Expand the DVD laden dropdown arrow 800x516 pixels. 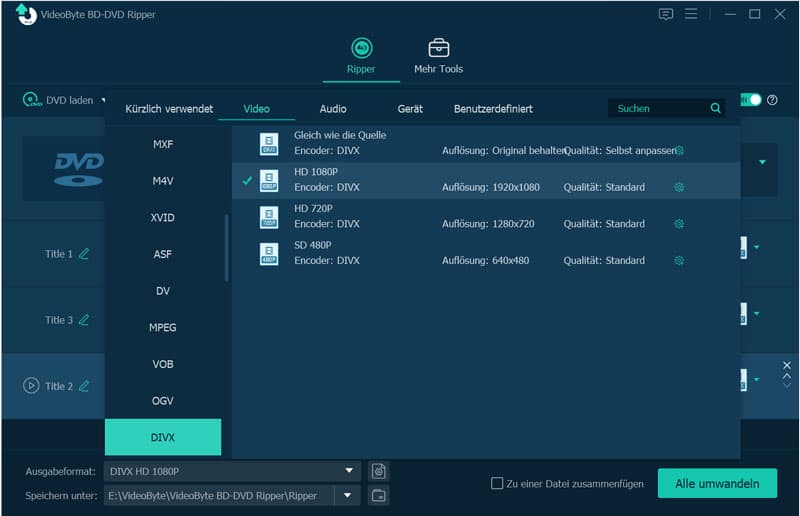coord(103,100)
